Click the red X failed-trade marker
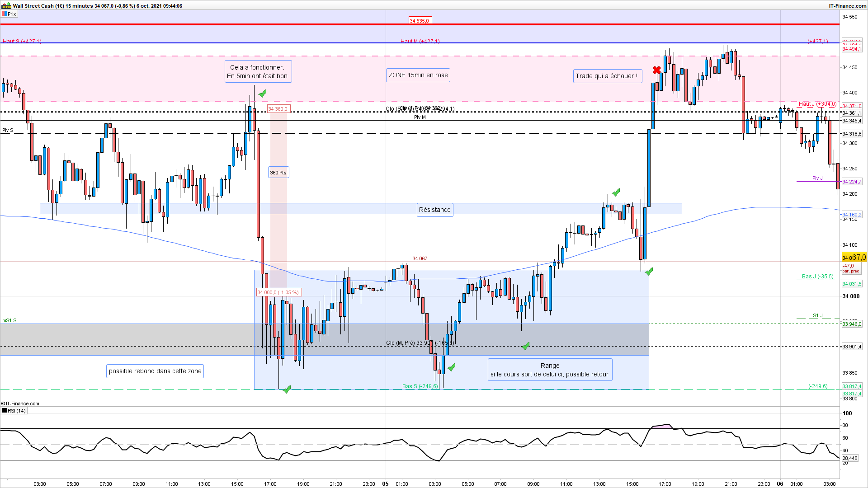Image resolution: width=868 pixels, height=488 pixels. pyautogui.click(x=657, y=70)
